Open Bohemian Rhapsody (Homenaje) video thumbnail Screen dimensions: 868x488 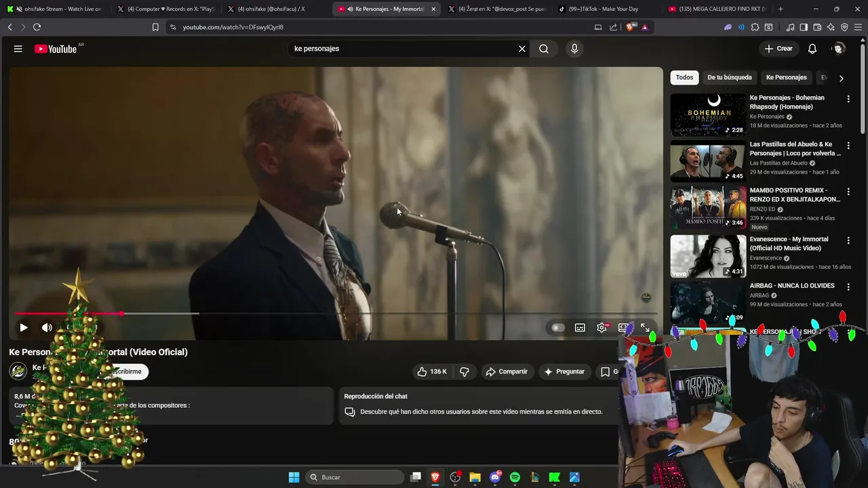(708, 115)
